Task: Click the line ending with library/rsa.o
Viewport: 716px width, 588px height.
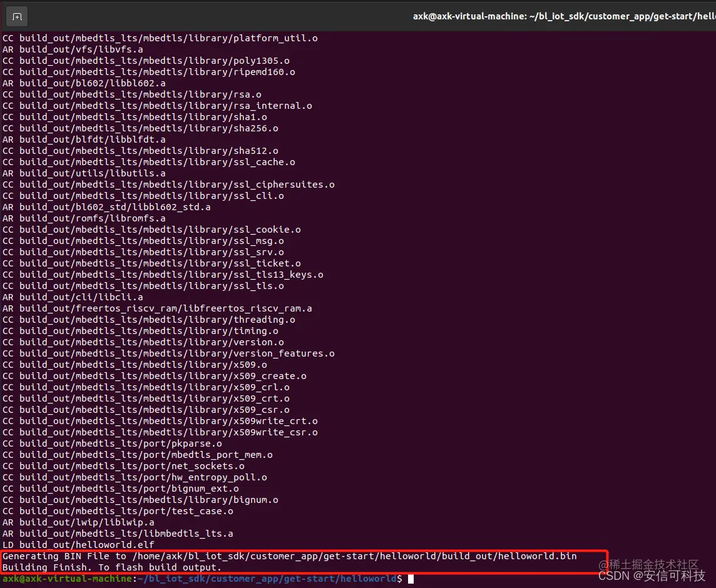Action: [131, 94]
